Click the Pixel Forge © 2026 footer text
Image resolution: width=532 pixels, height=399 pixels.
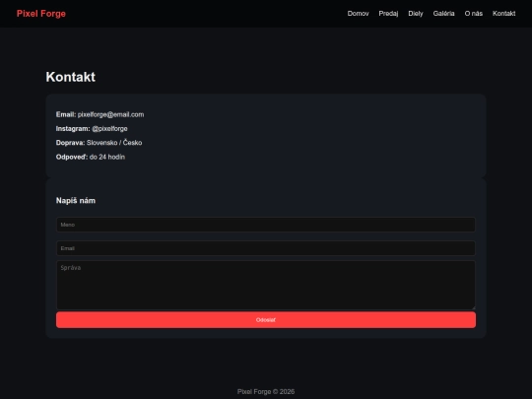(x=266, y=391)
